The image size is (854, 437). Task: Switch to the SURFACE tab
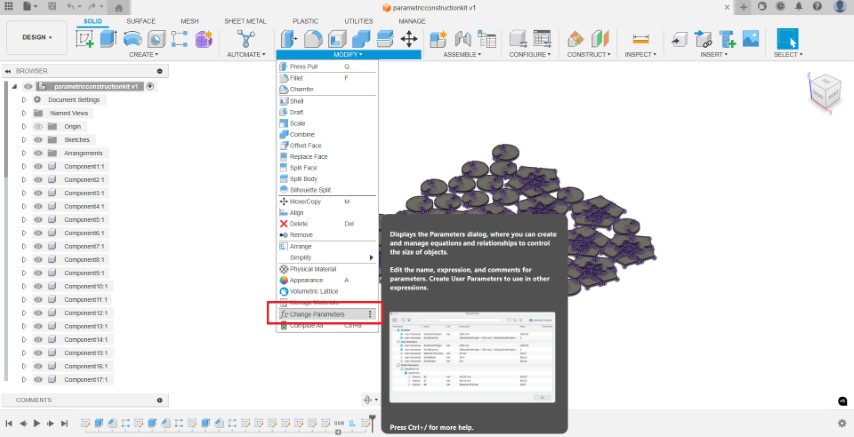click(x=141, y=21)
